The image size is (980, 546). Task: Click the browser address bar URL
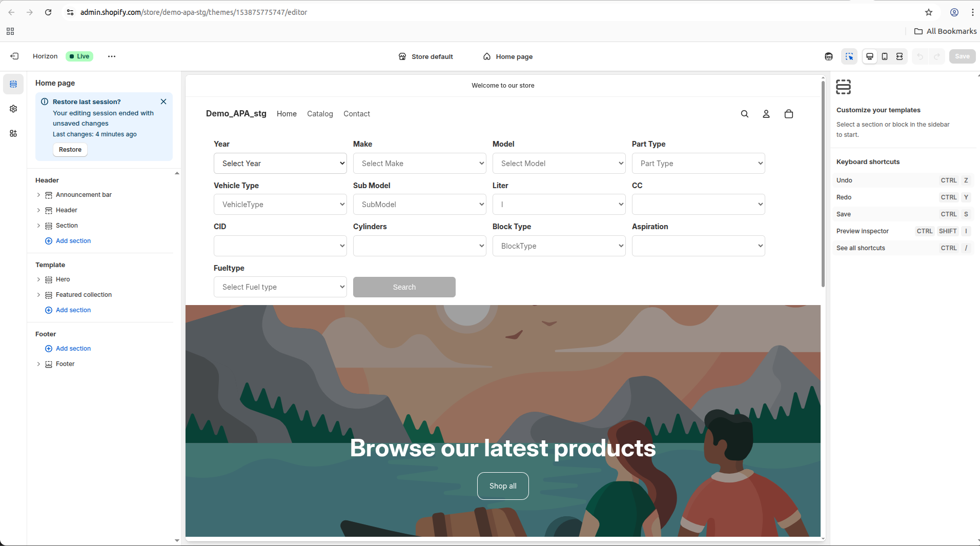[x=194, y=12]
